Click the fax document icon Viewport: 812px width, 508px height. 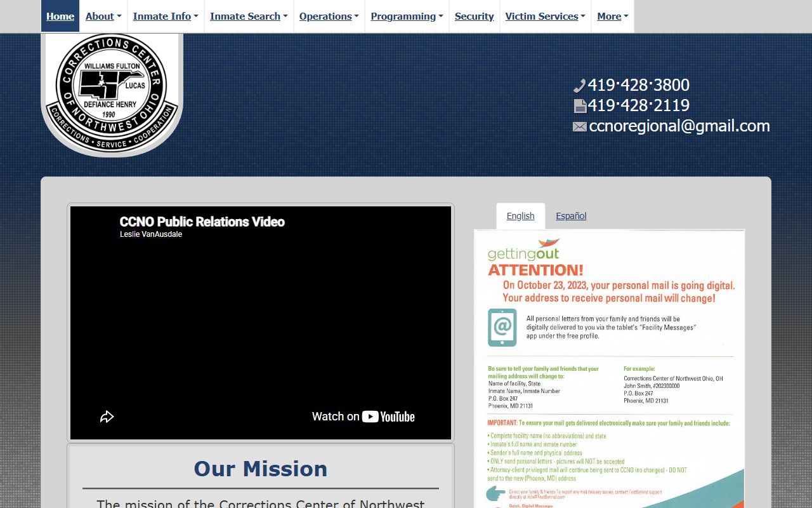(580, 106)
